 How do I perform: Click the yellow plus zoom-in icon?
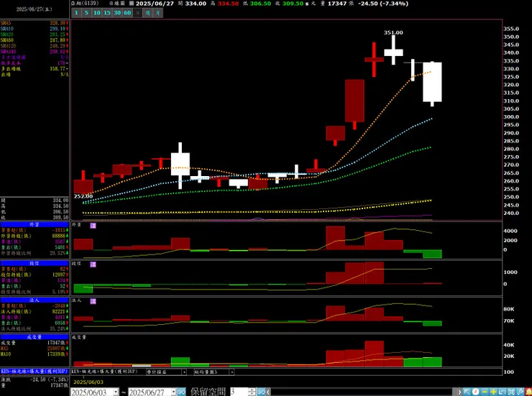click(x=493, y=392)
